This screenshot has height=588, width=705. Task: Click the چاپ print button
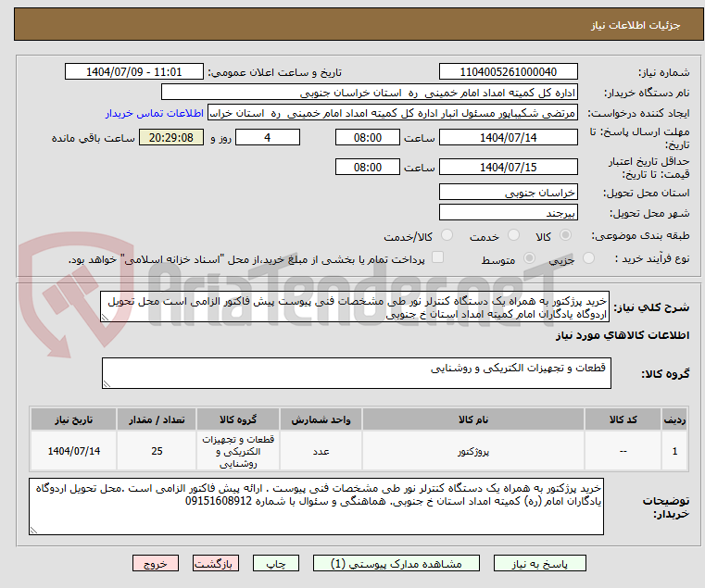pyautogui.click(x=276, y=563)
